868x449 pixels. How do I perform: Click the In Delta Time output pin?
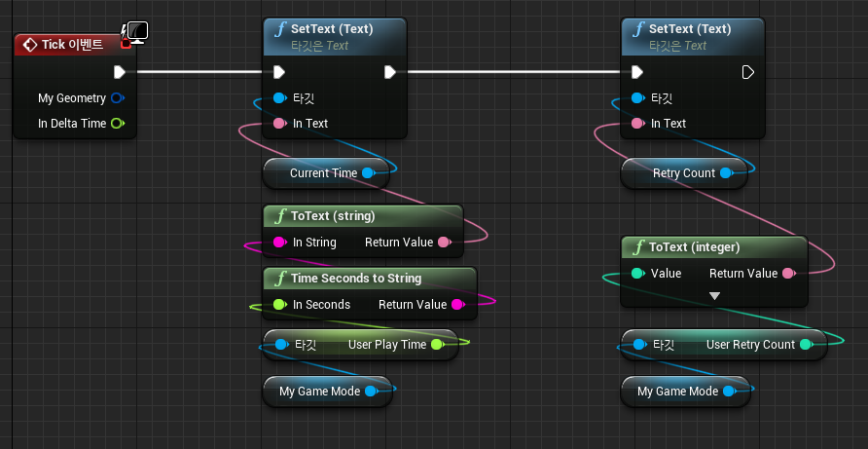[x=118, y=123]
